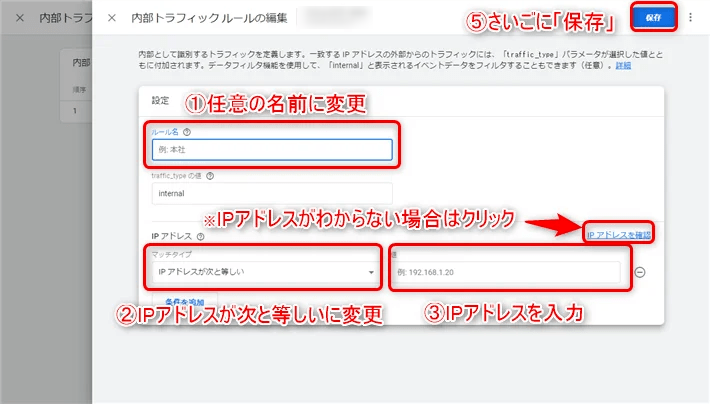Close the internal traffic rule edit panel
This screenshot has height=404, width=710.
[112, 18]
